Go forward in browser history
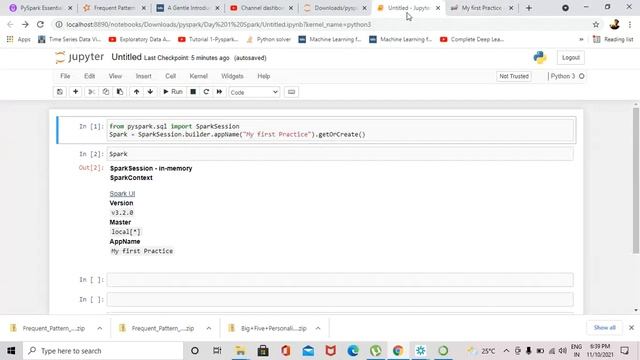Screen dimensions: 640x360 25,24
